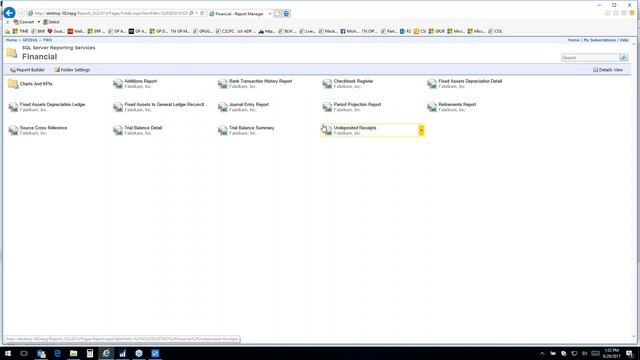Run search with the magnifier button
640x360 pixels.
(624, 58)
